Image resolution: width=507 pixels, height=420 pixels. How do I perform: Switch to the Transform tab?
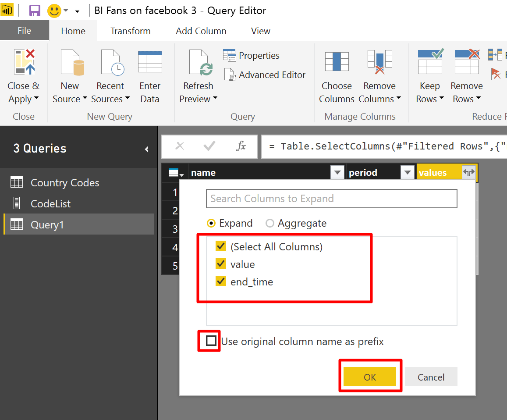[x=130, y=31]
